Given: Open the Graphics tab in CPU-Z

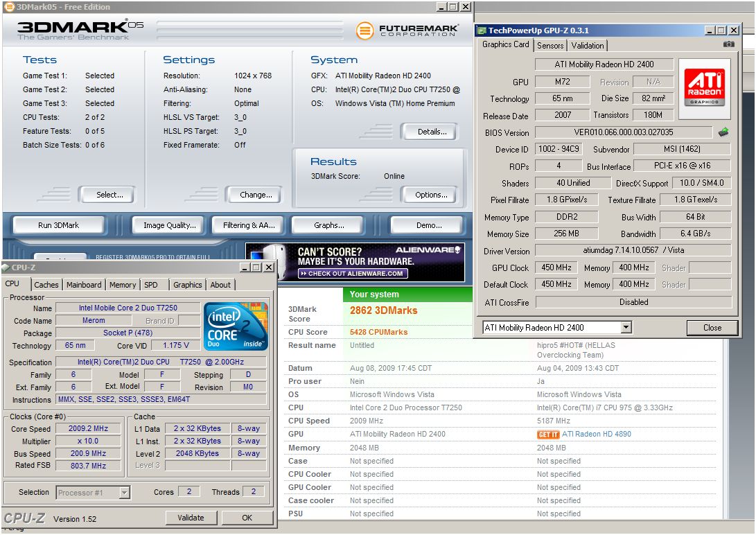Looking at the screenshot, I should point(188,285).
